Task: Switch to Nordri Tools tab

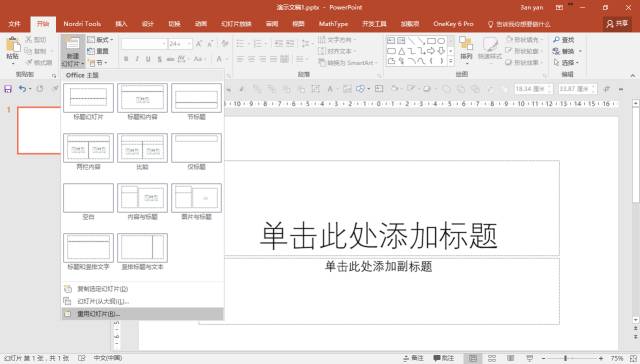Action: coord(82,24)
